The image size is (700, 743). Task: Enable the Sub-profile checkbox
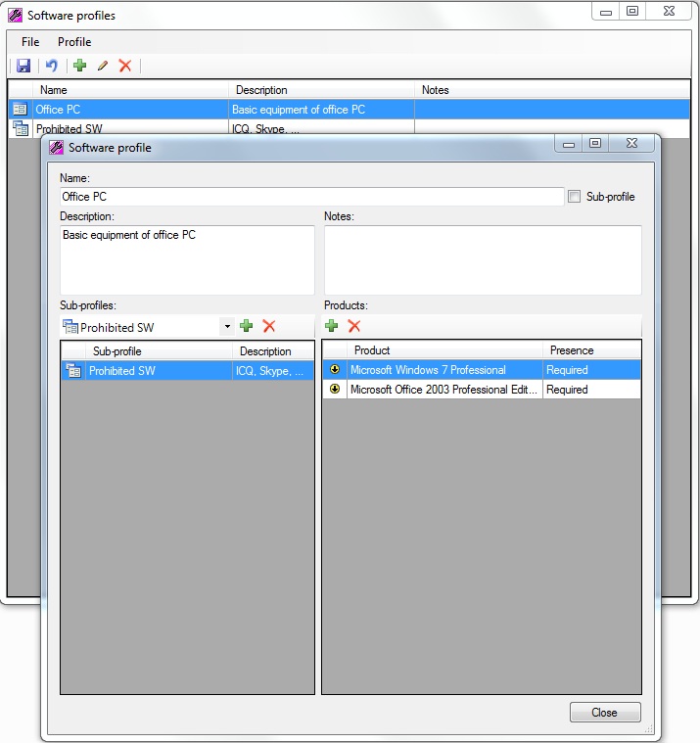pyautogui.click(x=574, y=196)
